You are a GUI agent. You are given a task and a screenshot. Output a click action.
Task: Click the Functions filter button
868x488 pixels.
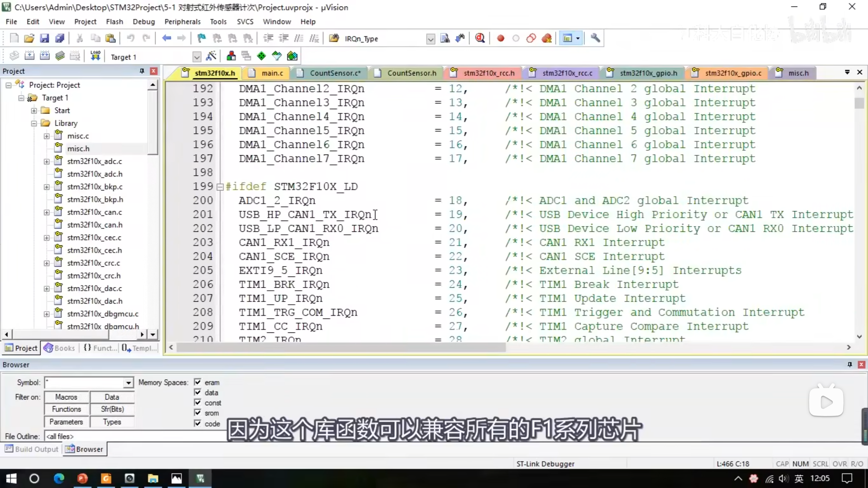[66, 409]
